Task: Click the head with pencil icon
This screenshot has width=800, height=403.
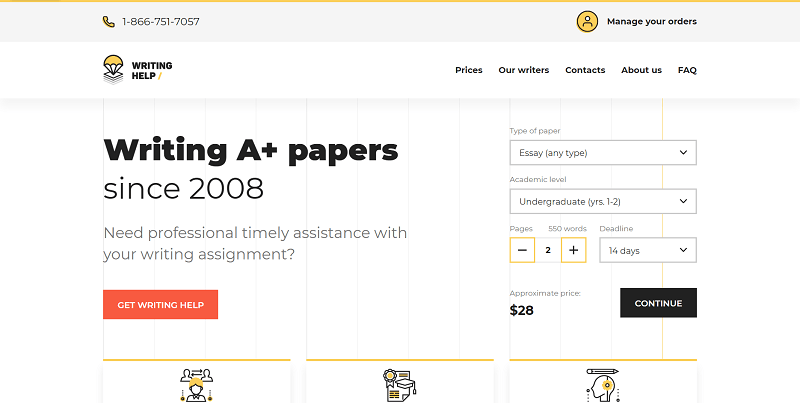Action: pos(602,384)
